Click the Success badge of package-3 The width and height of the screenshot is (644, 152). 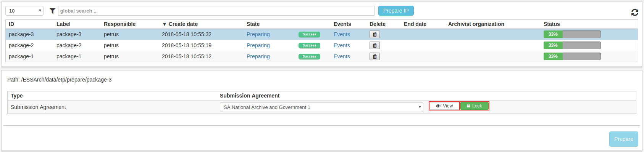click(309, 34)
